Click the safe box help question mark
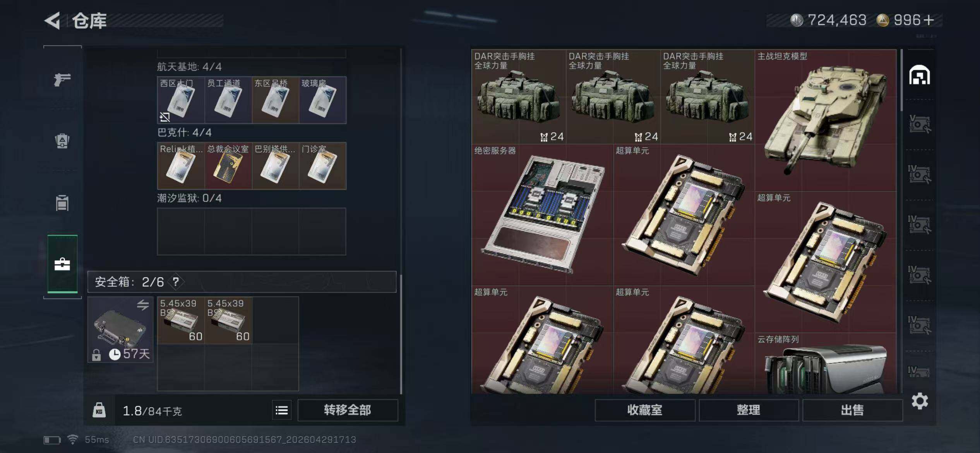This screenshot has width=980, height=453. 176,281
